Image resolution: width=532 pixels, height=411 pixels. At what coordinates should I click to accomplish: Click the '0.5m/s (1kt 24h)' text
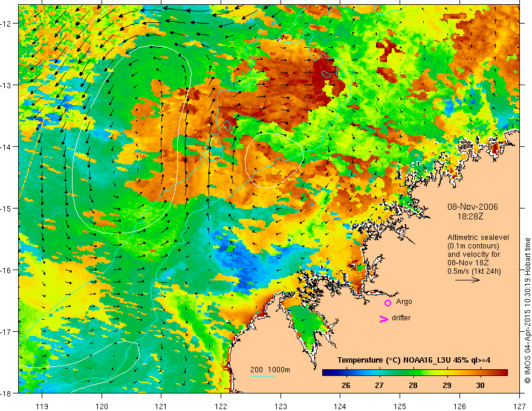point(474,271)
